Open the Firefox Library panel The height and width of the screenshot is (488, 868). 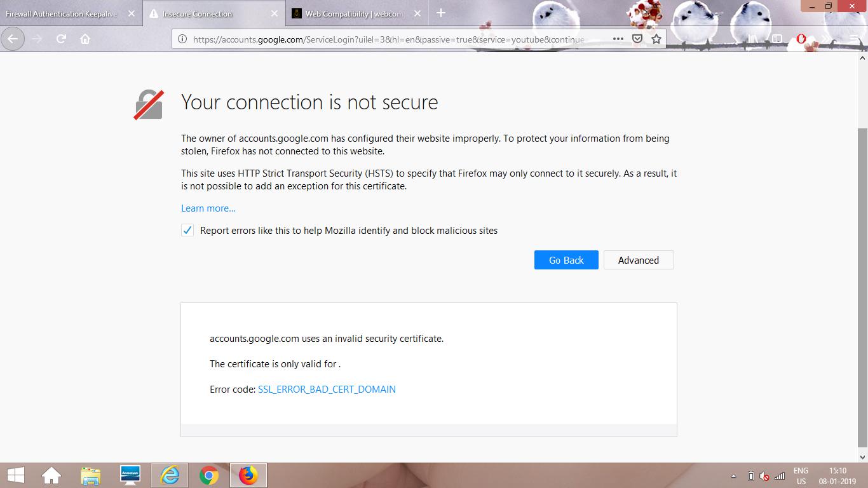coord(752,39)
